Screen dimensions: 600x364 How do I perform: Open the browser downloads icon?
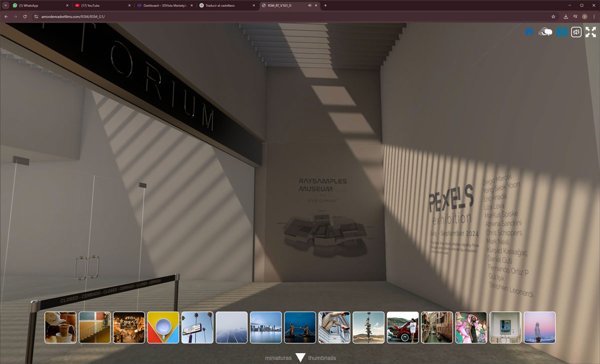click(x=565, y=16)
